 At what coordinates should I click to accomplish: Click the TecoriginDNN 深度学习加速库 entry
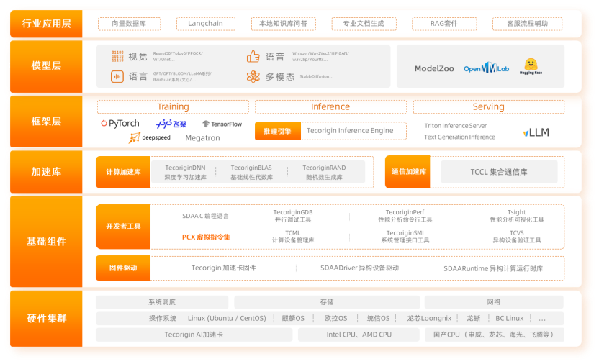[x=185, y=173]
